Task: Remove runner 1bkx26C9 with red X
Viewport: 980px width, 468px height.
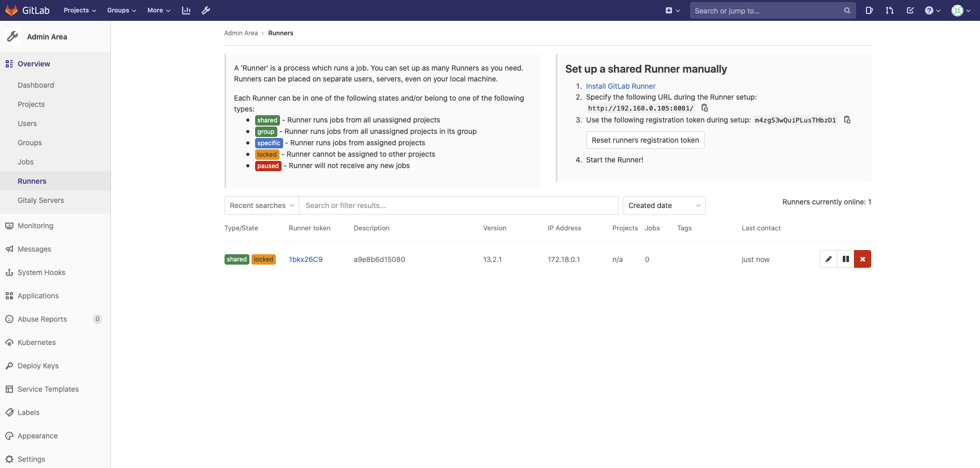Action: pos(863,259)
